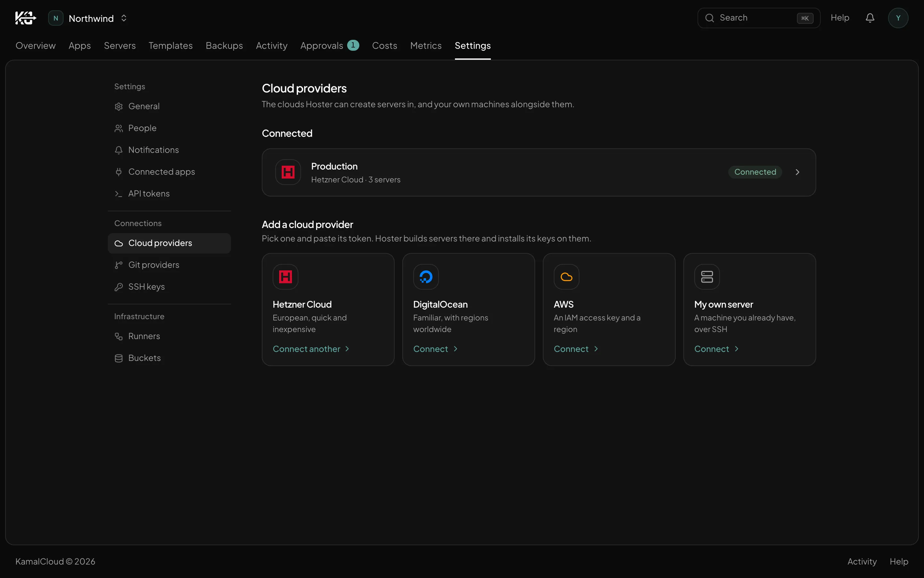Click the Activity tab in top navigation
The width and height of the screenshot is (924, 578).
tap(271, 46)
